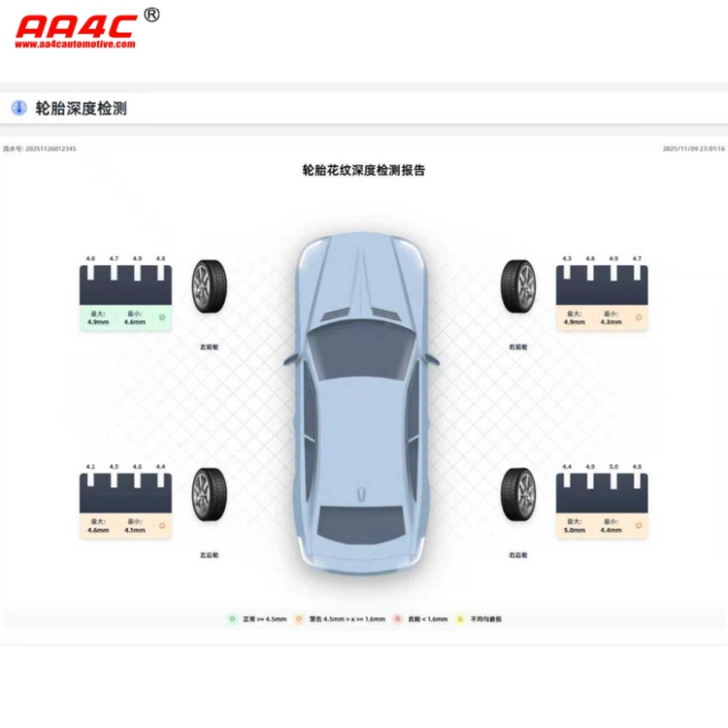728x728 pixels.
Task: Click the left rear tire image
Action: 208,494
